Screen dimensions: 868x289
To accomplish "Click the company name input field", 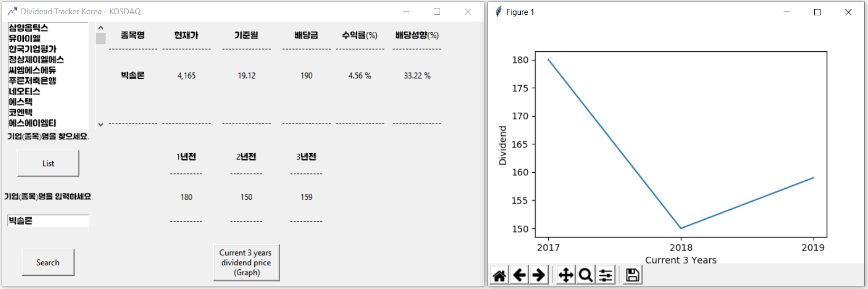I will pyautogui.click(x=48, y=221).
